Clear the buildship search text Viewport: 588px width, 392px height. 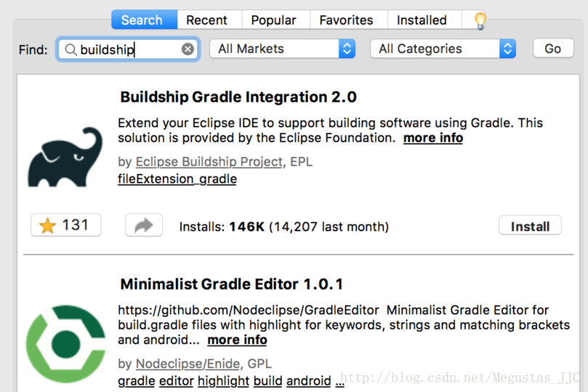pyautogui.click(x=188, y=49)
